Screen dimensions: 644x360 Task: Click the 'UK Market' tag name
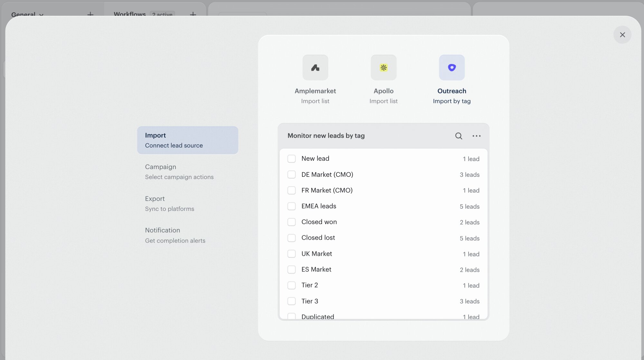[x=317, y=254]
